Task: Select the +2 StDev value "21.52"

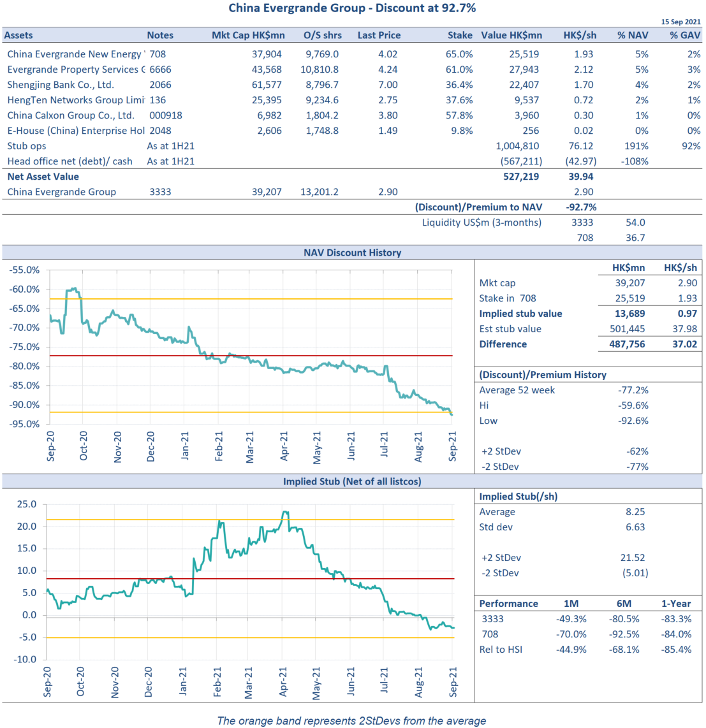Action: click(x=633, y=558)
